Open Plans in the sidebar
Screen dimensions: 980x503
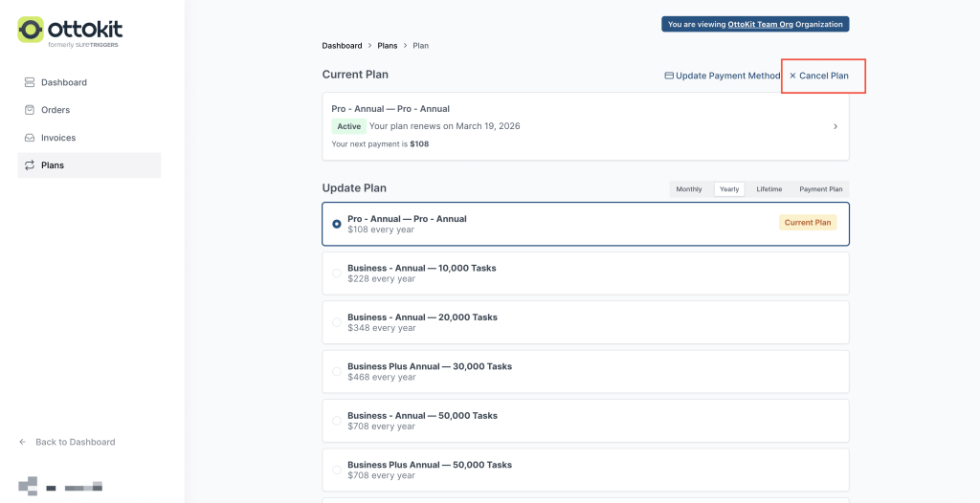click(x=89, y=165)
